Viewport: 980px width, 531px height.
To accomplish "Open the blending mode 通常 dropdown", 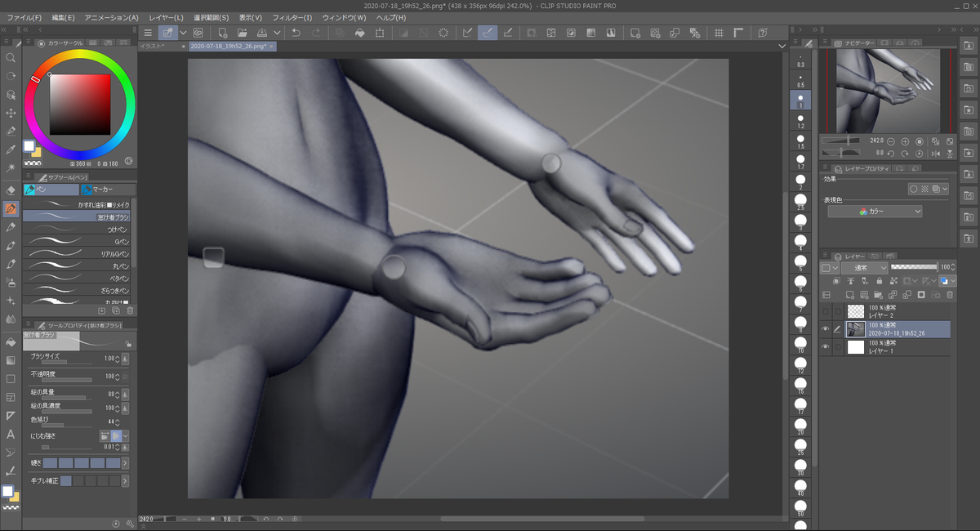I will [866, 268].
